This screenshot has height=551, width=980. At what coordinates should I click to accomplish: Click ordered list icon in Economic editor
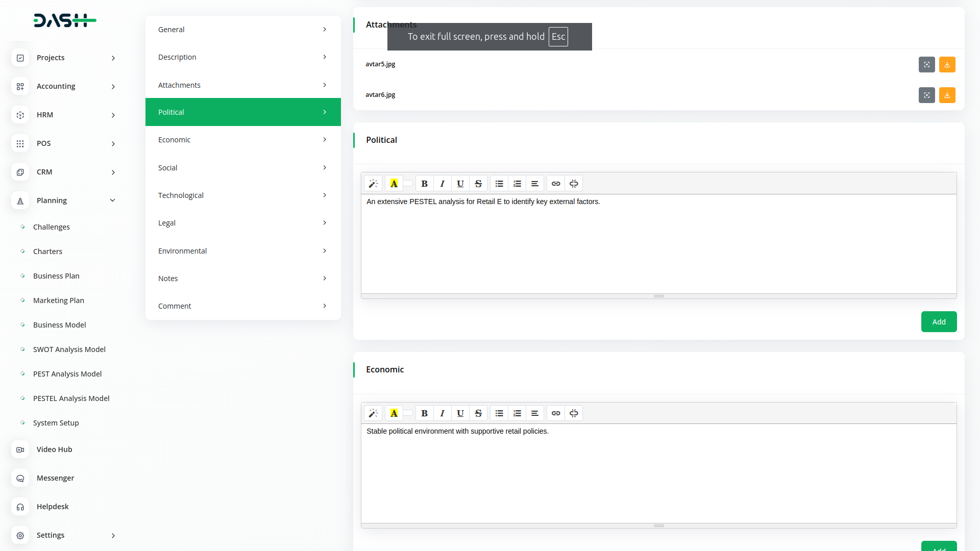point(517,413)
